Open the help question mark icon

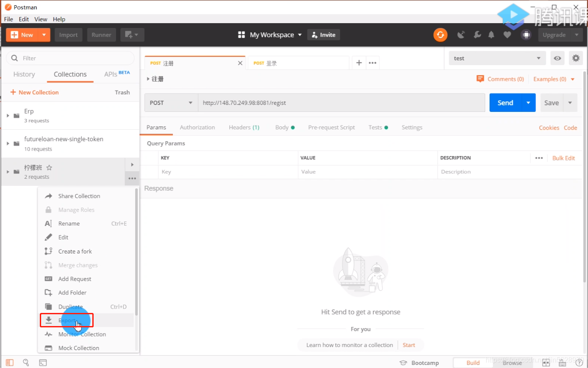point(579,363)
